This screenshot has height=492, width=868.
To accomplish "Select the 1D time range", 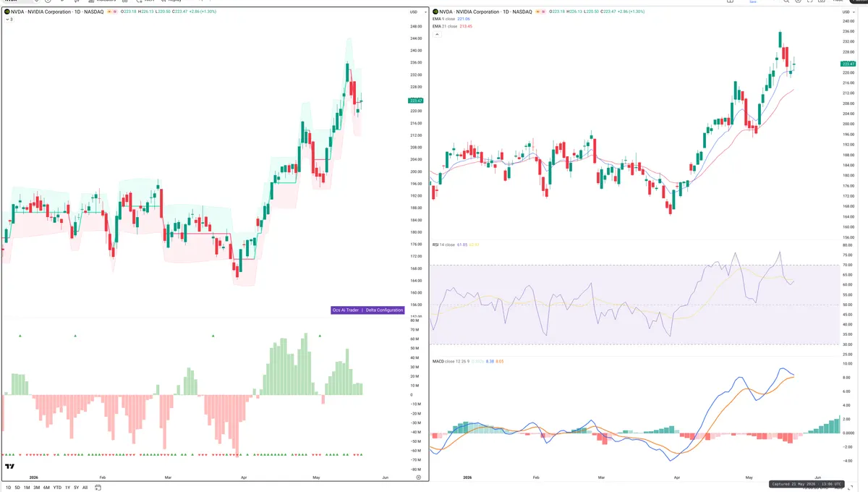I will (x=7, y=488).
